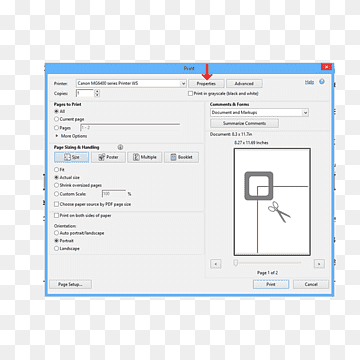The width and height of the screenshot is (360, 360).
Task: Go to previous preview page arrow
Action: point(216,264)
